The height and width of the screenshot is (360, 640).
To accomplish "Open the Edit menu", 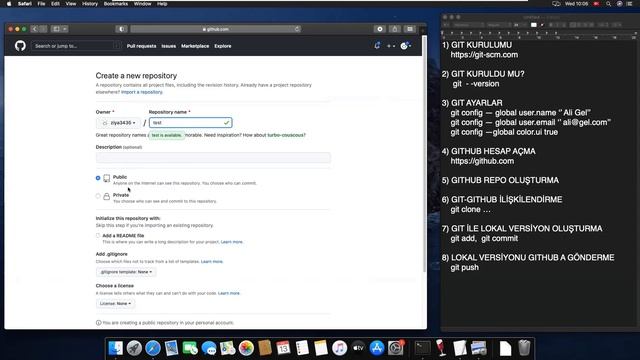I will tap(55, 4).
